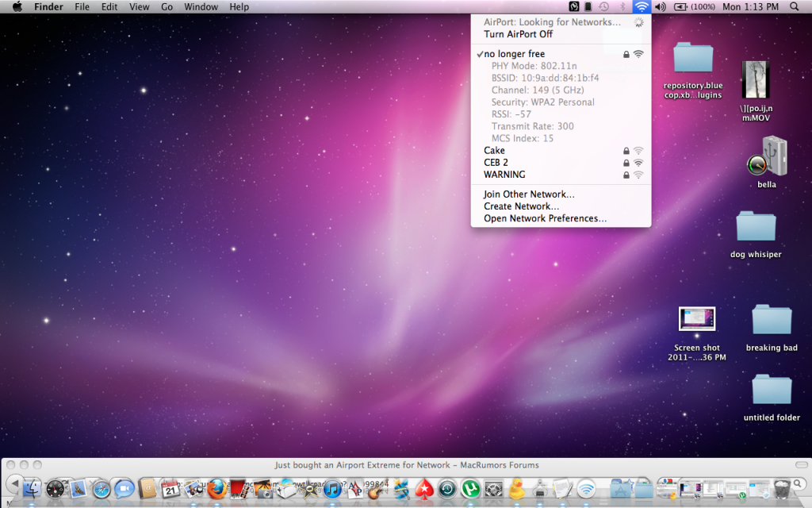Choose Join Other Network…
This screenshot has height=508, width=812.
561,194
